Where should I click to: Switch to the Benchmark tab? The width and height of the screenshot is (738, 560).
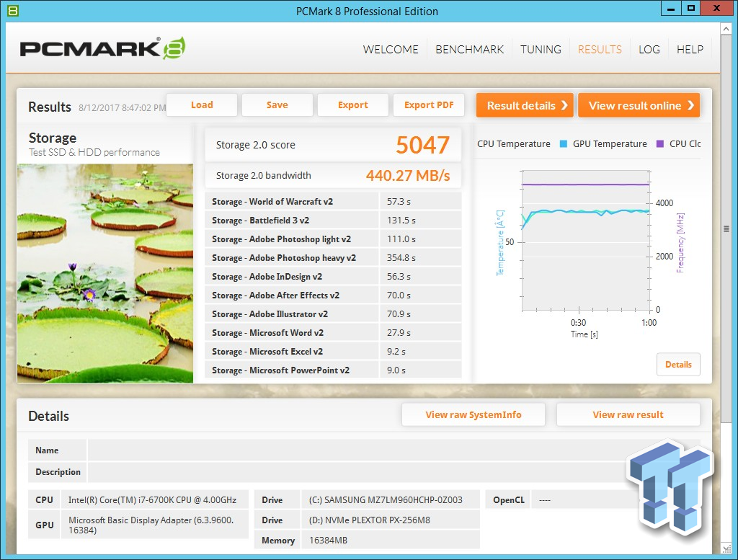[x=469, y=50]
